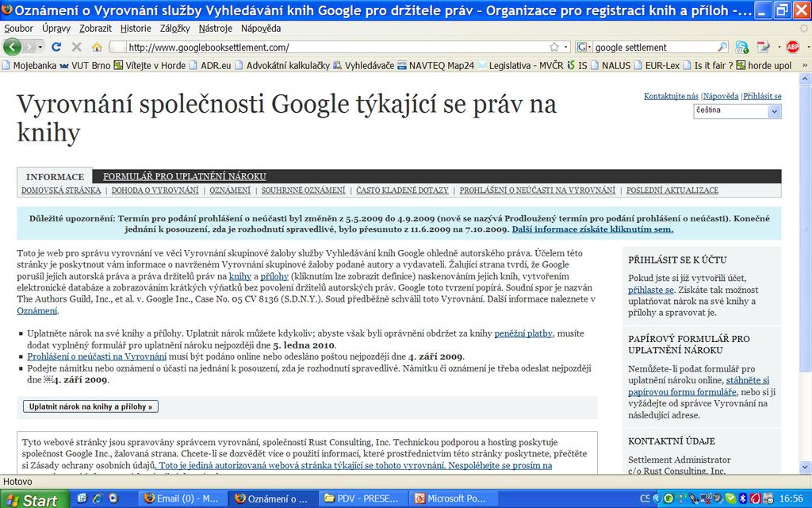Open the Vyhledávače bookmark folder
This screenshot has width=812, height=508.
coord(363,65)
